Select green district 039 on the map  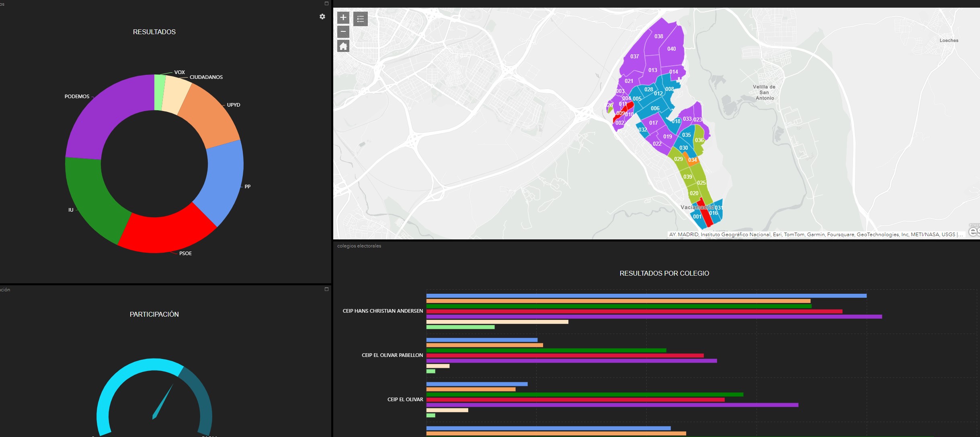(688, 177)
